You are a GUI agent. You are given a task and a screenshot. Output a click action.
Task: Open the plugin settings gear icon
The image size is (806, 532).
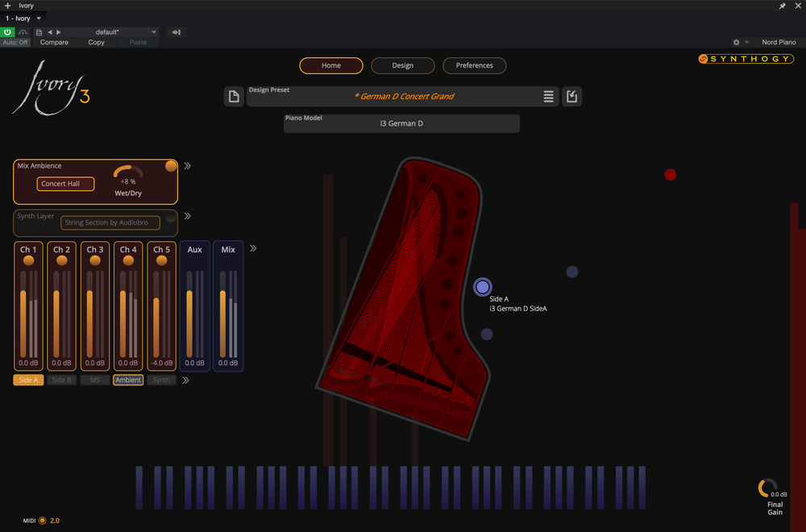pyautogui.click(x=736, y=42)
